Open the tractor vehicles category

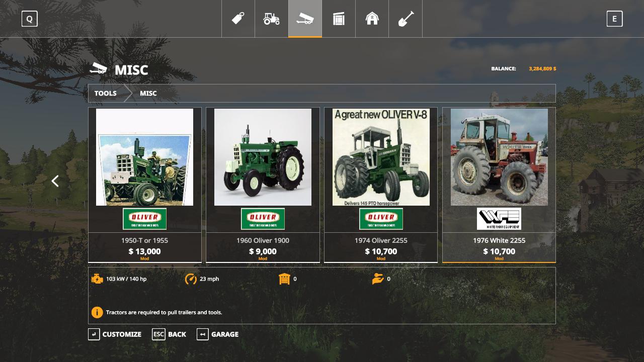point(271,19)
